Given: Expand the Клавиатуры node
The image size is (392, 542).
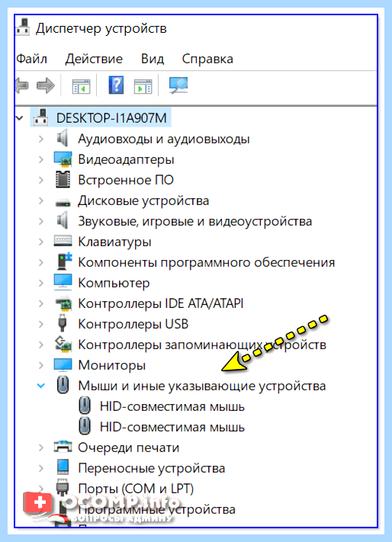Looking at the screenshot, I should (x=40, y=242).
